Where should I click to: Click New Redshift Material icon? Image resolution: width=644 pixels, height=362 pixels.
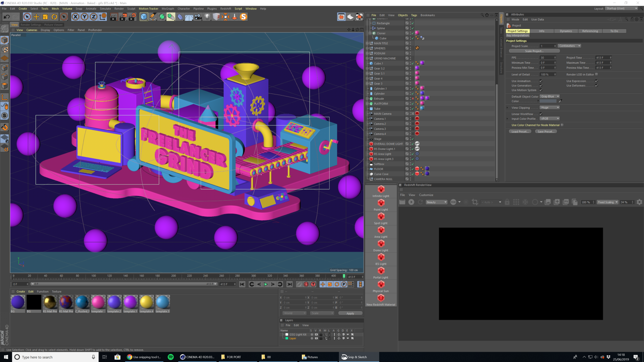381,298
